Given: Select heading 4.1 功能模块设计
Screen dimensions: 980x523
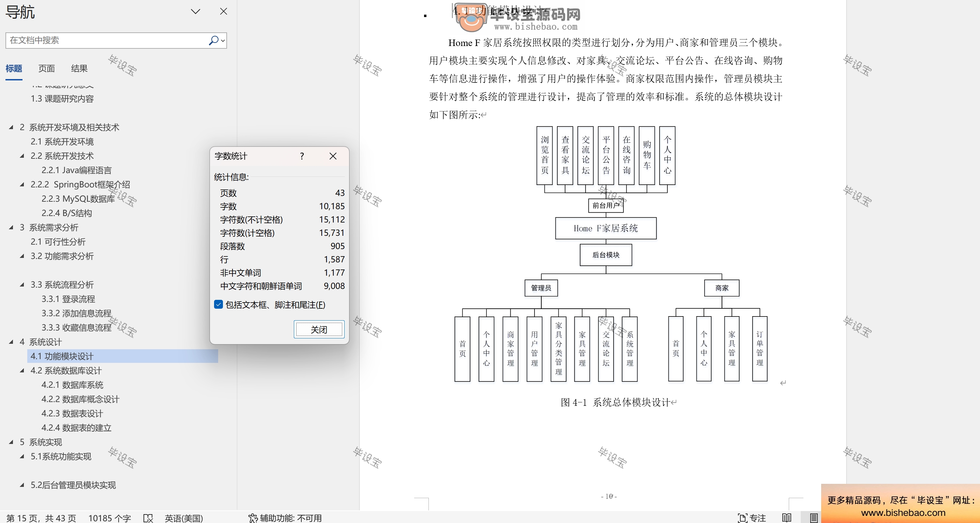Looking at the screenshot, I should (122, 356).
